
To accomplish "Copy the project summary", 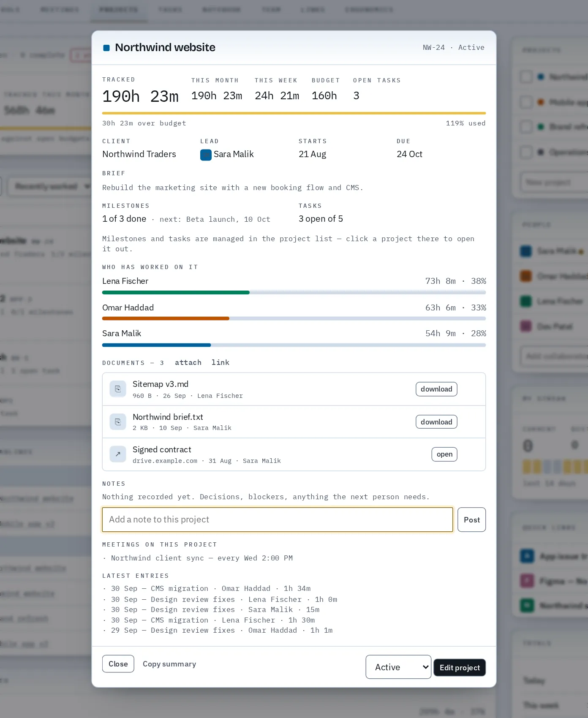I will pos(169,664).
